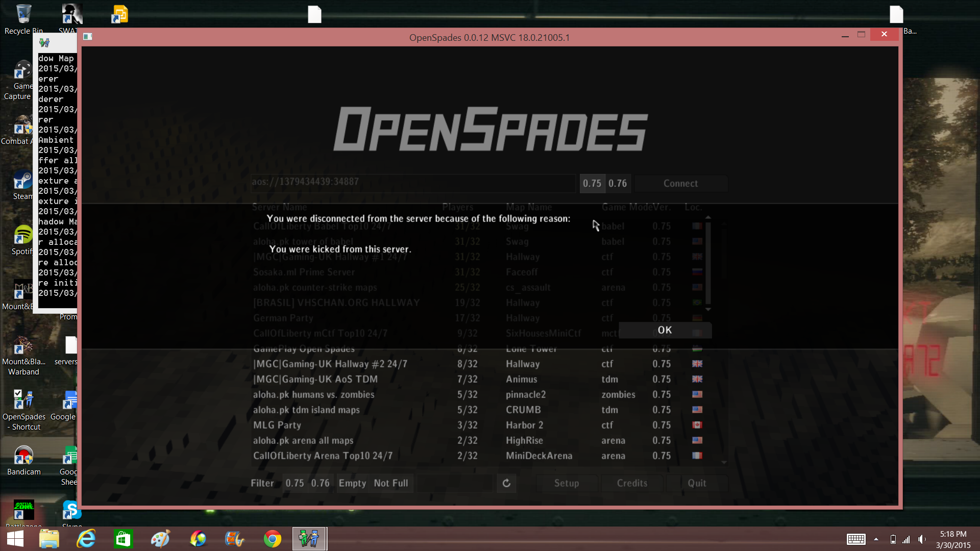Enable the Not Full filter
Image resolution: width=980 pixels, height=551 pixels.
click(x=391, y=483)
